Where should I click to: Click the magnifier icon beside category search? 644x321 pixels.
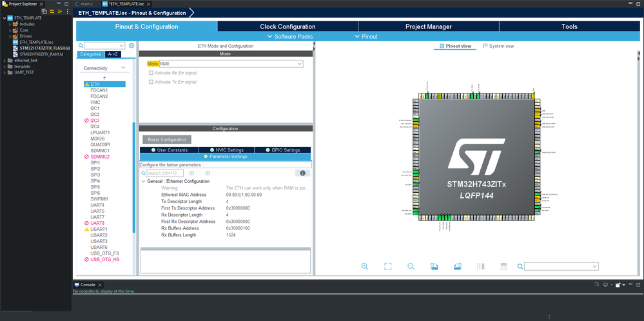pyautogui.click(x=81, y=46)
